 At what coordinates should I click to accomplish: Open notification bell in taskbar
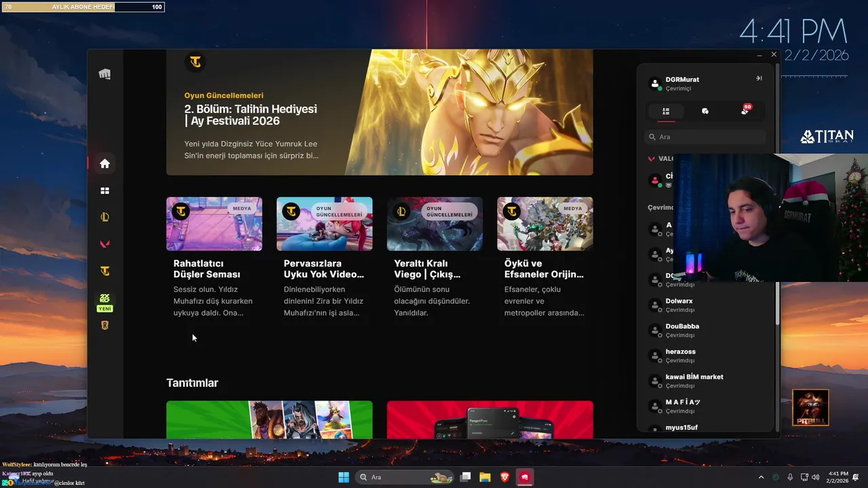[x=856, y=477]
